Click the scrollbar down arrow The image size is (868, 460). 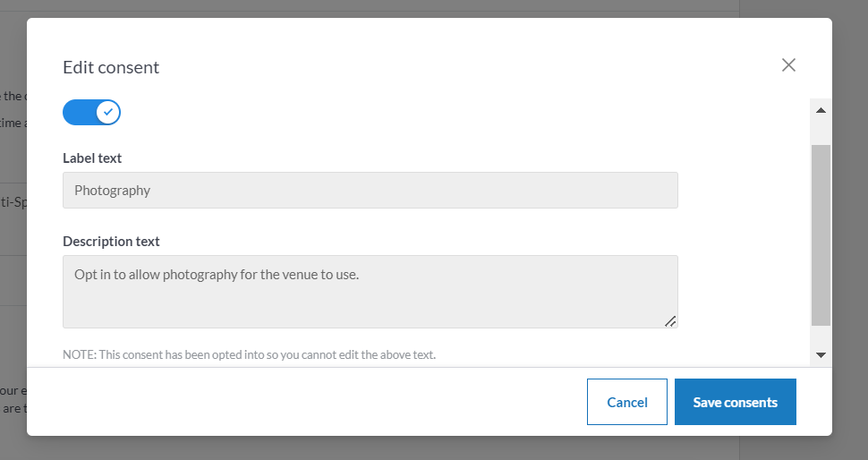point(821,355)
